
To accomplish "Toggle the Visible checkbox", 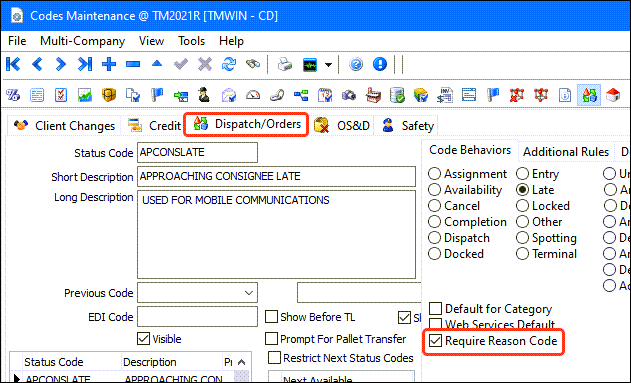I will (x=143, y=339).
